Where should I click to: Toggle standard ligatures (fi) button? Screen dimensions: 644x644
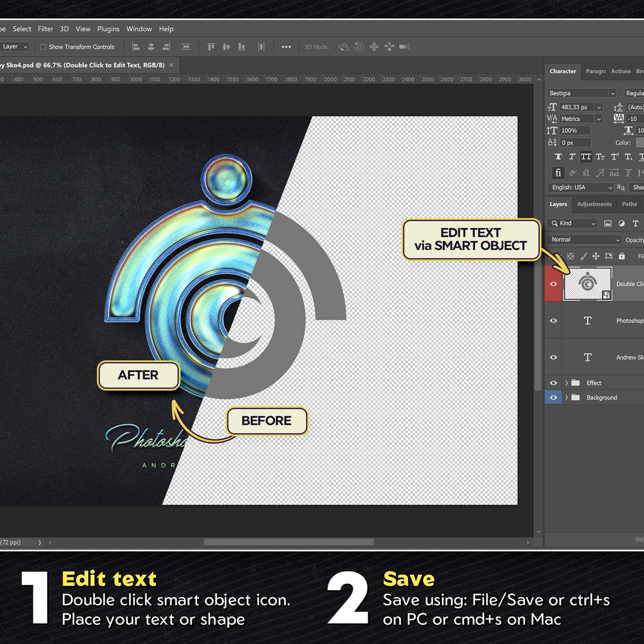click(558, 173)
